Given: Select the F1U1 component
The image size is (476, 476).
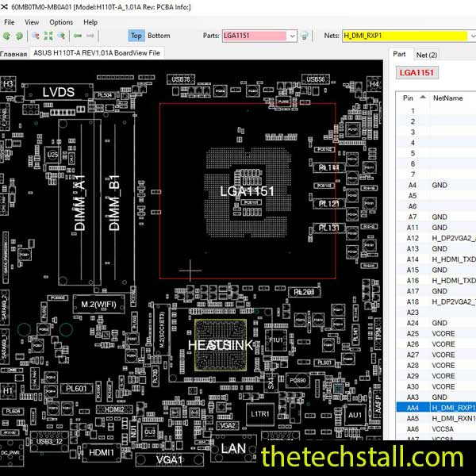Looking at the screenshot, I should click(x=275, y=340).
